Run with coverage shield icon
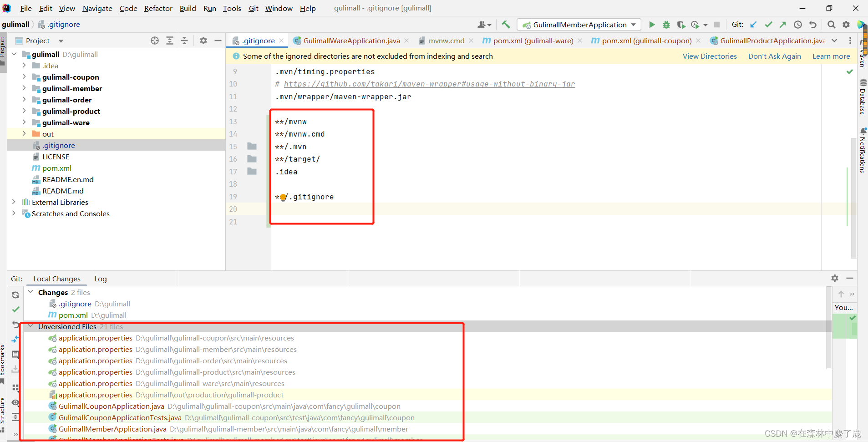Image resolution: width=868 pixels, height=442 pixels. [681, 25]
